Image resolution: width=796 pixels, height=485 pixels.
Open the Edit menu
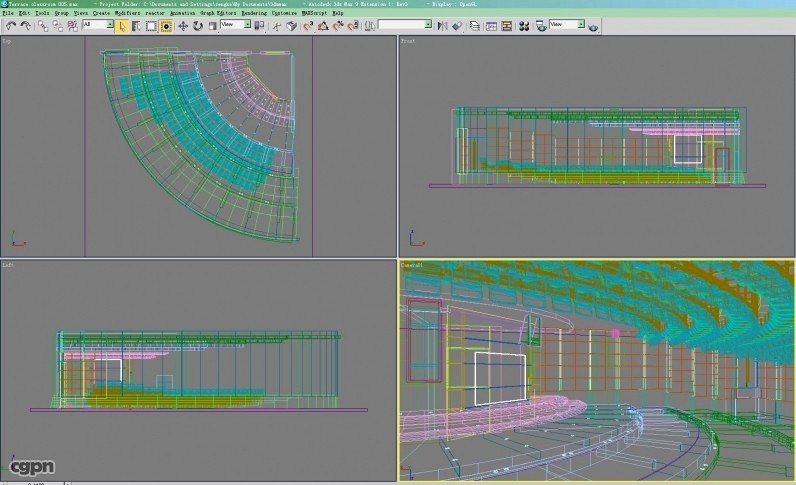(x=24, y=13)
